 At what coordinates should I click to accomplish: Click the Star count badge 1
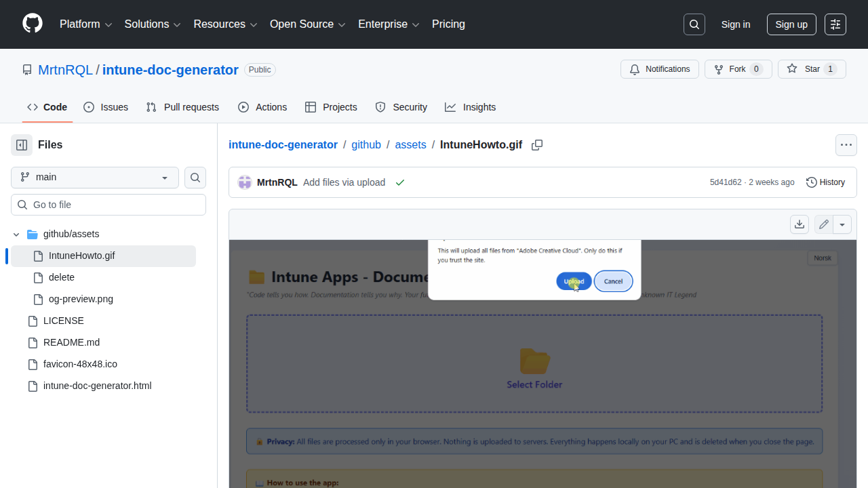coord(831,69)
